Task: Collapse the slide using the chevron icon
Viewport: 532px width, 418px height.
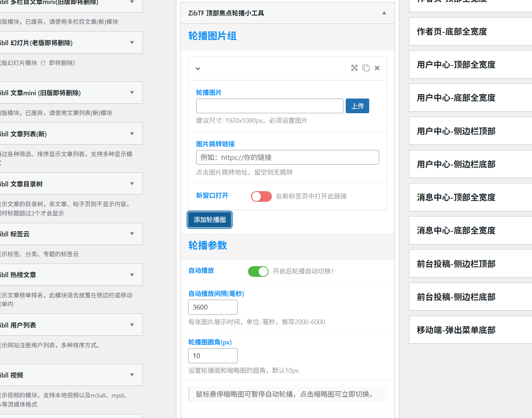Action: click(x=198, y=69)
